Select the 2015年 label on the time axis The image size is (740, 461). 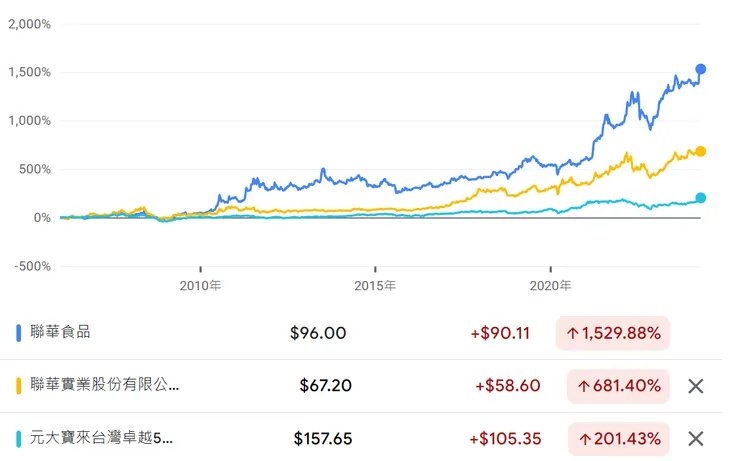point(376,285)
